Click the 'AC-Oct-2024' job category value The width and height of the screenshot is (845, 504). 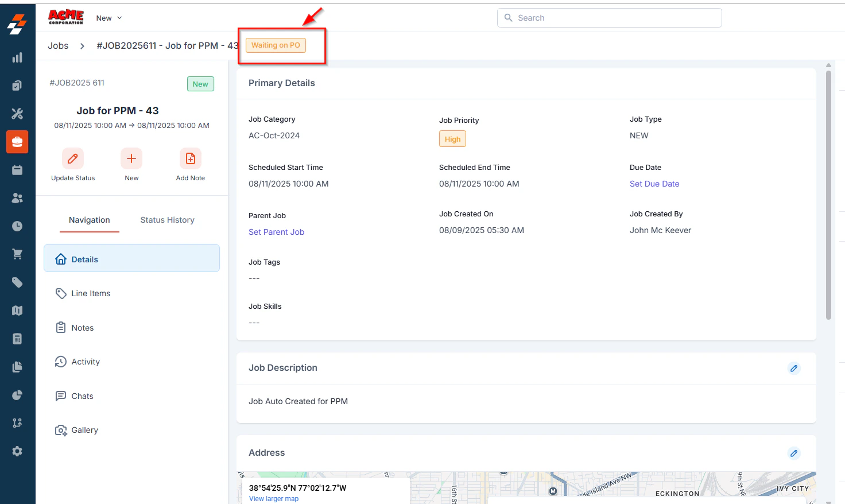(x=274, y=135)
